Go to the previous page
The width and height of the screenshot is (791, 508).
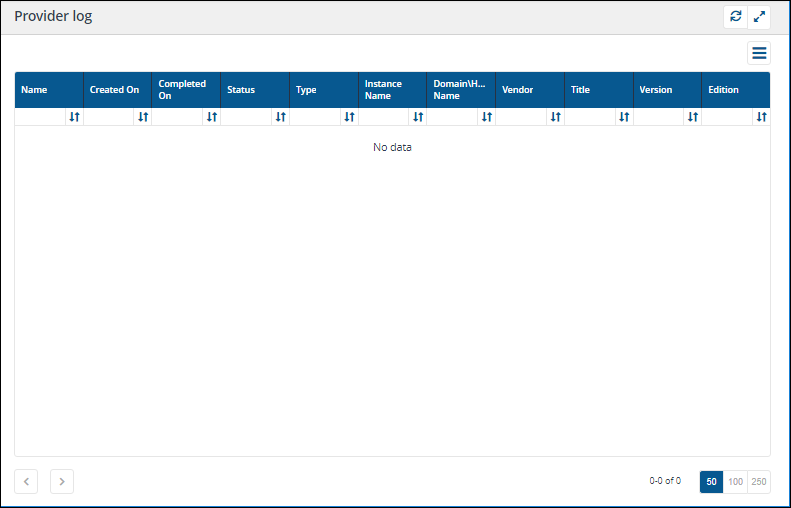27,482
